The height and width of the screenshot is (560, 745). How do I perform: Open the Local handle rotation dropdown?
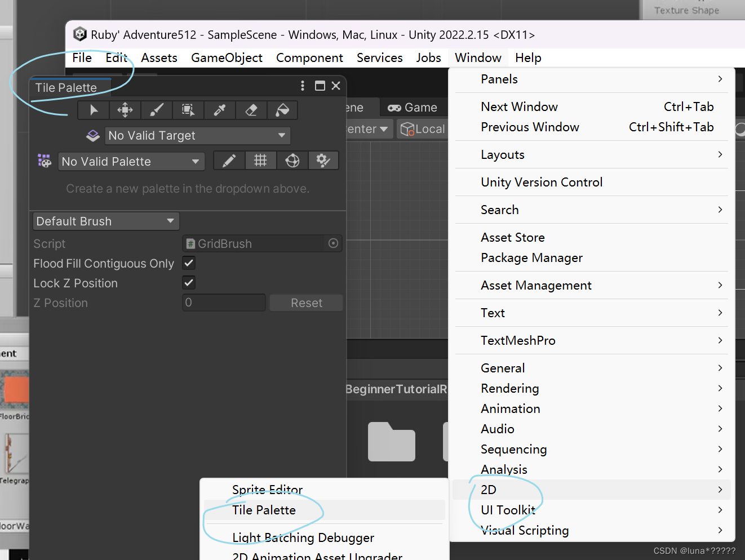click(422, 129)
